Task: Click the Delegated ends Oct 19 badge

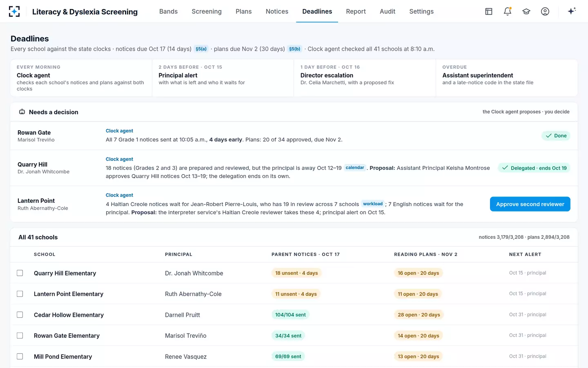Action: (x=534, y=168)
